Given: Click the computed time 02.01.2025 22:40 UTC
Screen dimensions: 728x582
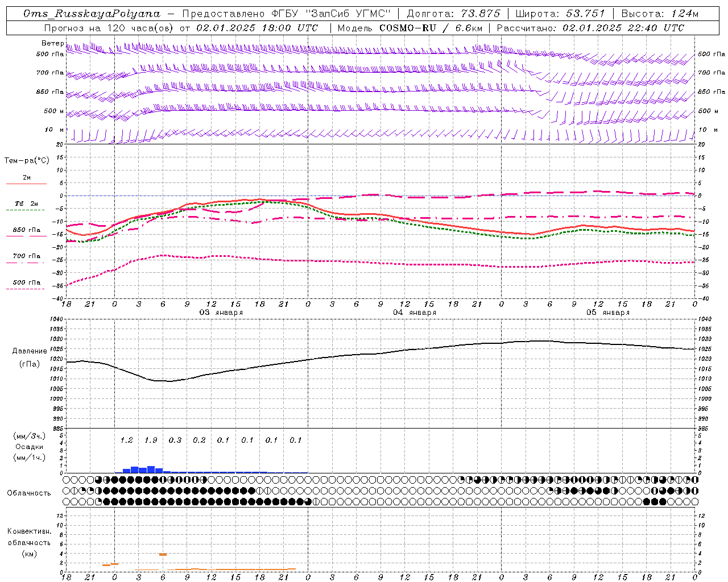Looking at the screenshot, I should click(x=623, y=28).
